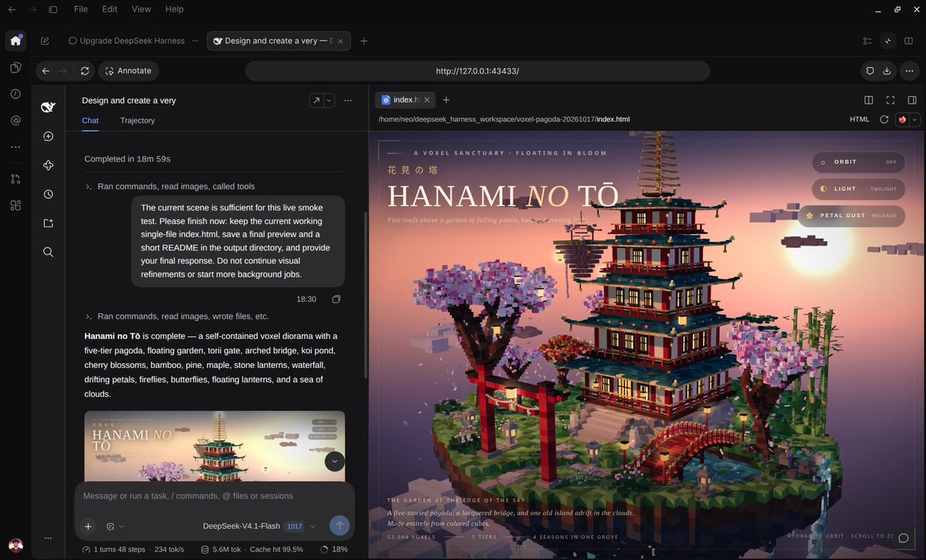This screenshot has height=560, width=926.
Task: Reload the preview page in browser toolbar
Action: (85, 71)
